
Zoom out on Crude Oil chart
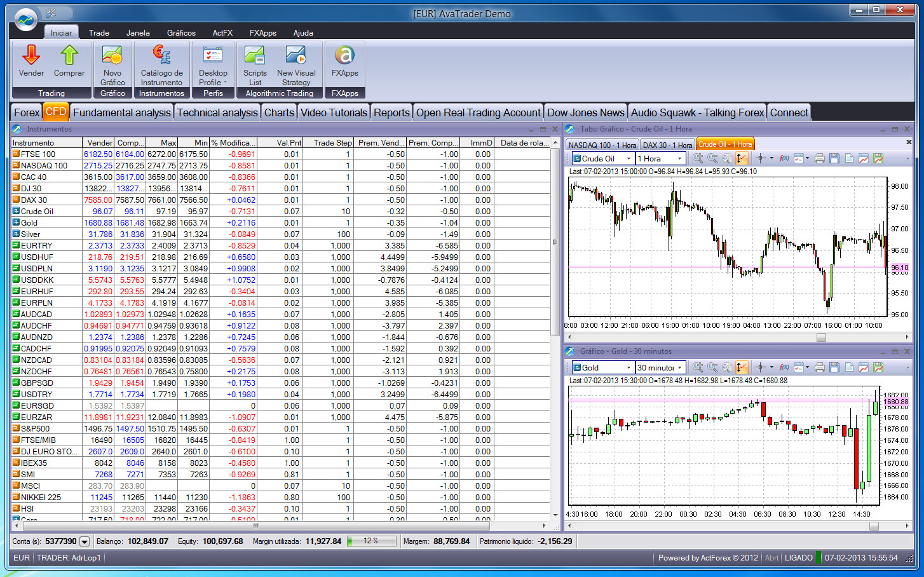(x=712, y=158)
